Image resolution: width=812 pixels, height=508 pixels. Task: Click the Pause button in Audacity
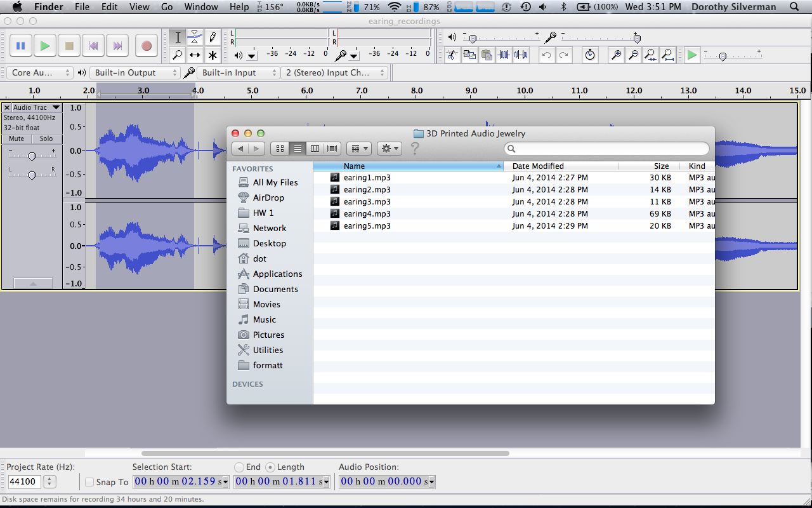click(20, 46)
